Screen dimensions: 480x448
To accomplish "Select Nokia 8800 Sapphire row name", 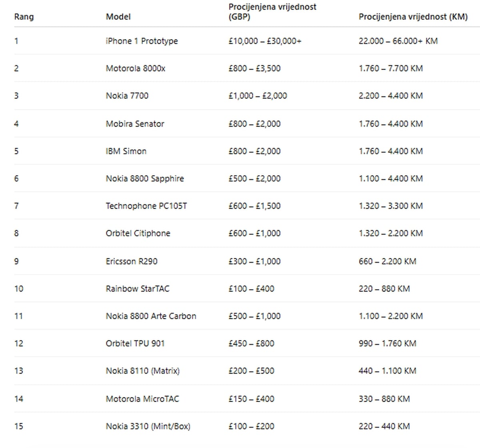I will [144, 178].
